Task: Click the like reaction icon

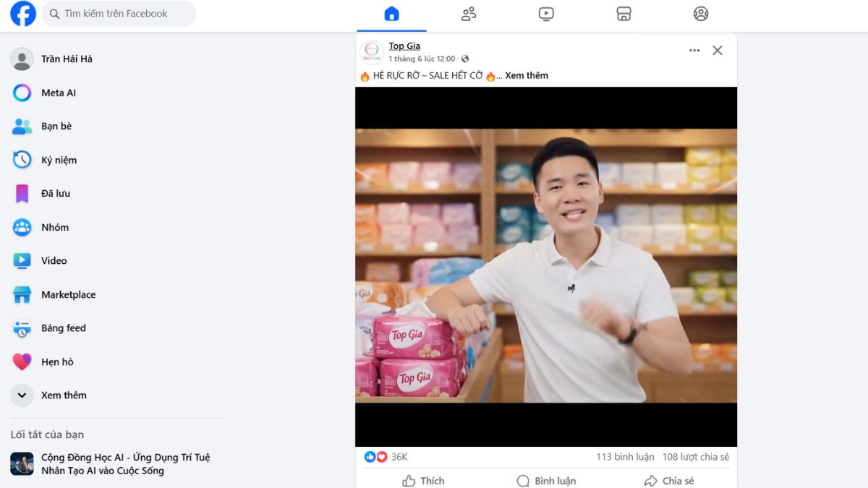Action: coord(370,457)
